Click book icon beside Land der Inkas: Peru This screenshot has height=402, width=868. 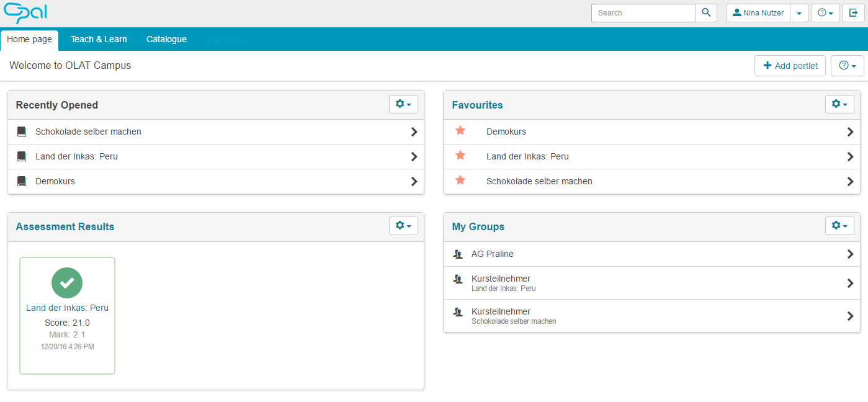(22, 156)
